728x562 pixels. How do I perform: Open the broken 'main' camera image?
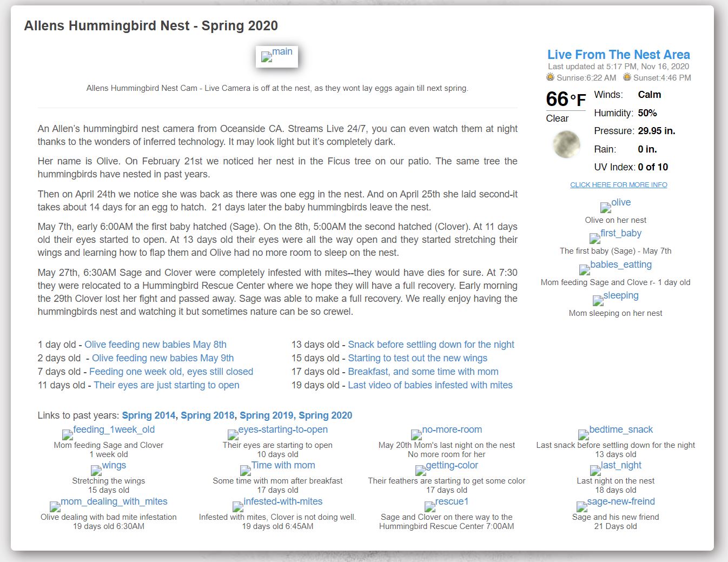click(x=277, y=56)
